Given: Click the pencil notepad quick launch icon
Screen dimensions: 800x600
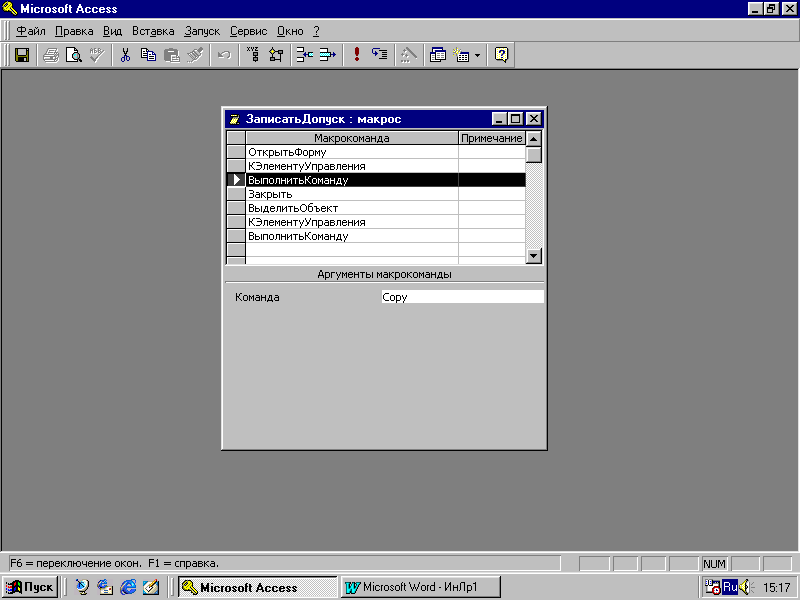Looking at the screenshot, I should (151, 587).
